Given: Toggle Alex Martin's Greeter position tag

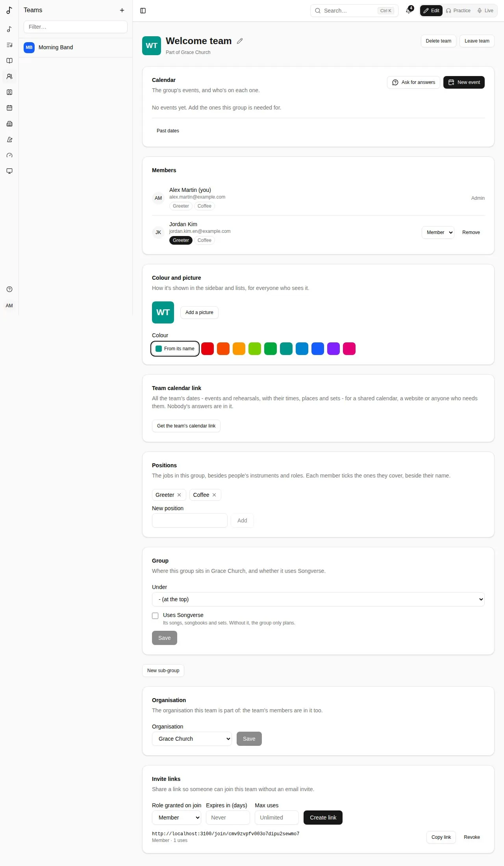Looking at the screenshot, I should (x=181, y=206).
